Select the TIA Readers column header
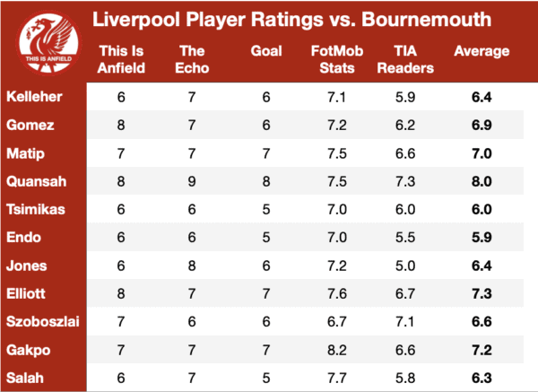 point(405,59)
